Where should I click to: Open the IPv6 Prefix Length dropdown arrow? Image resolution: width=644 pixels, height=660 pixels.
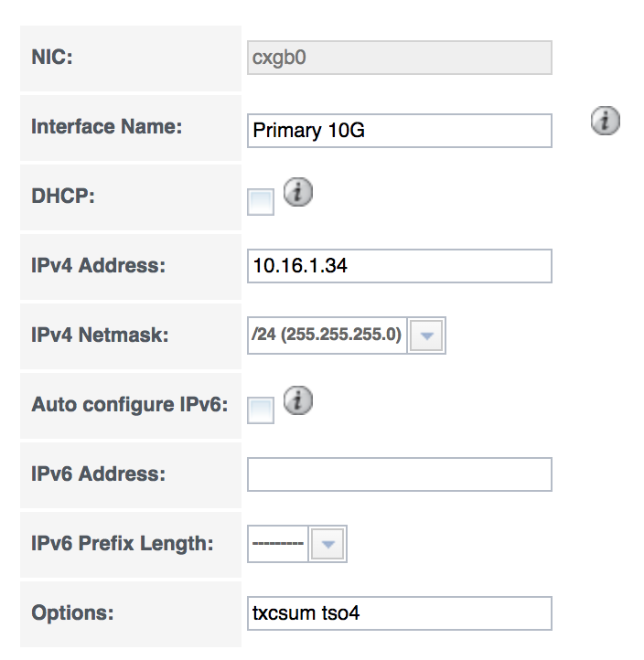327,544
